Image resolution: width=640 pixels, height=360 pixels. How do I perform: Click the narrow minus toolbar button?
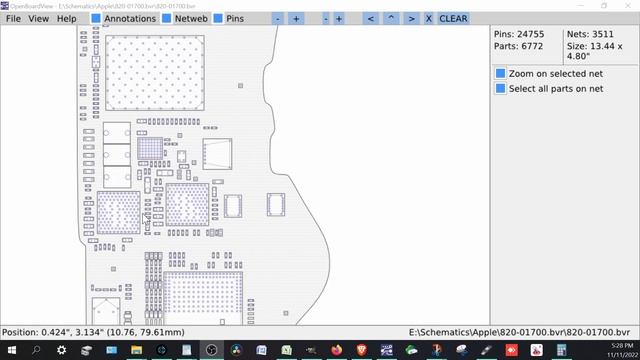[x=325, y=19]
